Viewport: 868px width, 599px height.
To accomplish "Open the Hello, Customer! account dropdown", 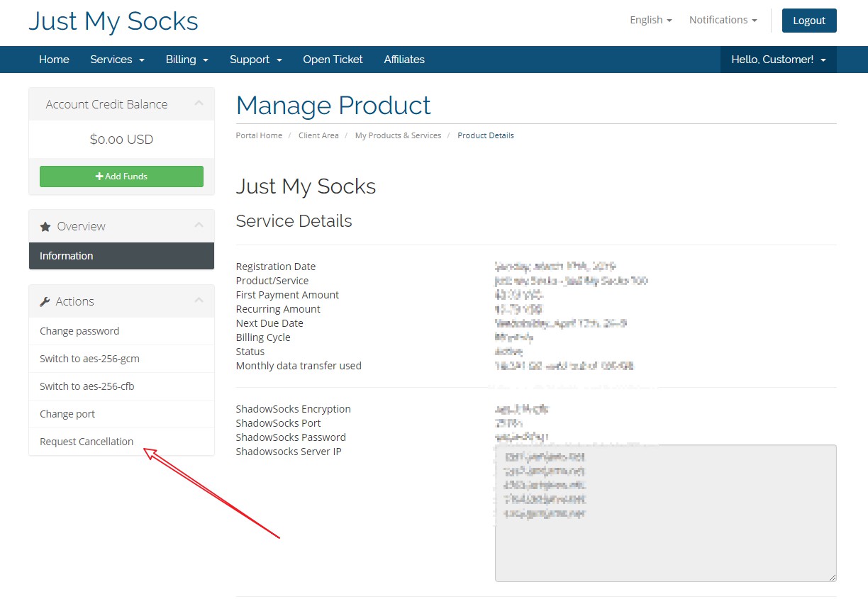I will click(x=778, y=60).
